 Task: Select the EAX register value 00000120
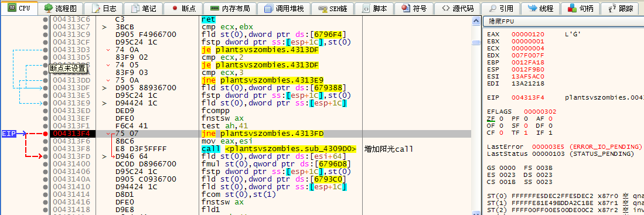click(528, 35)
